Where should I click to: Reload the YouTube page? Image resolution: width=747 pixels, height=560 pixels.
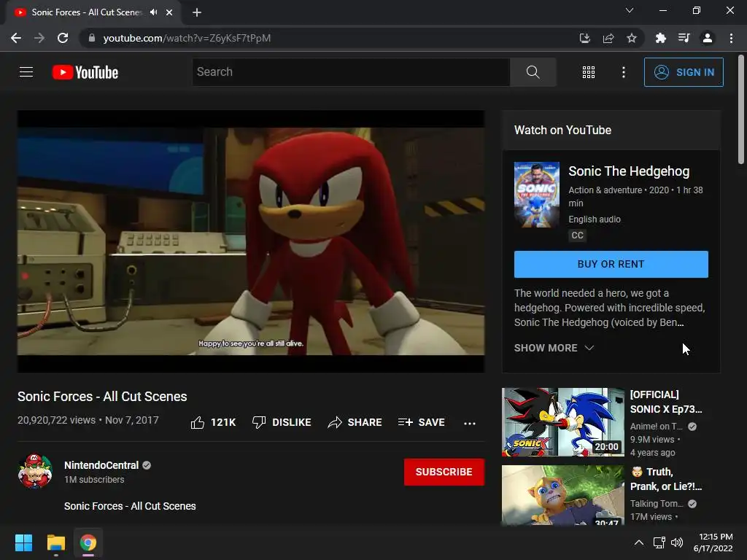point(63,38)
